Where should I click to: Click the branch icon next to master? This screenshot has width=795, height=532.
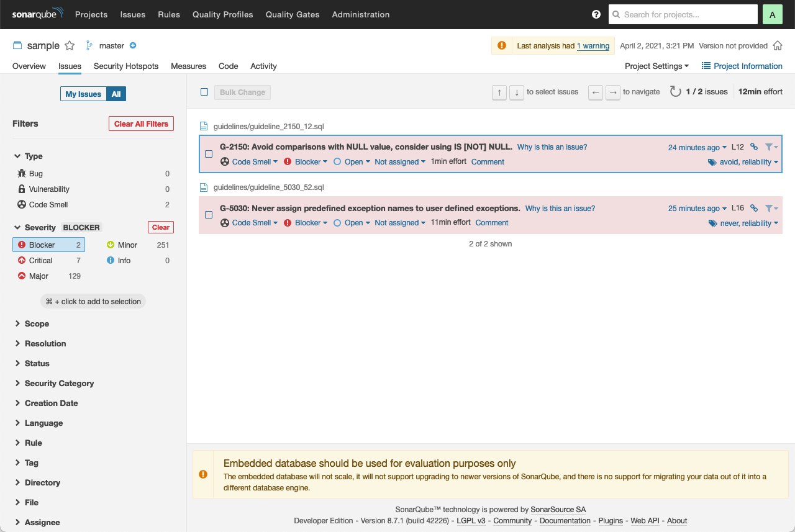click(89, 45)
